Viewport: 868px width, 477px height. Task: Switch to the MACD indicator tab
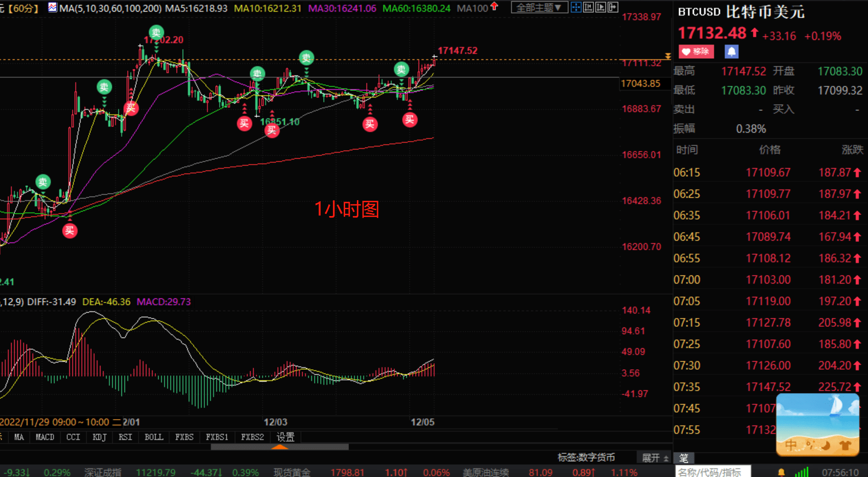[45, 437]
